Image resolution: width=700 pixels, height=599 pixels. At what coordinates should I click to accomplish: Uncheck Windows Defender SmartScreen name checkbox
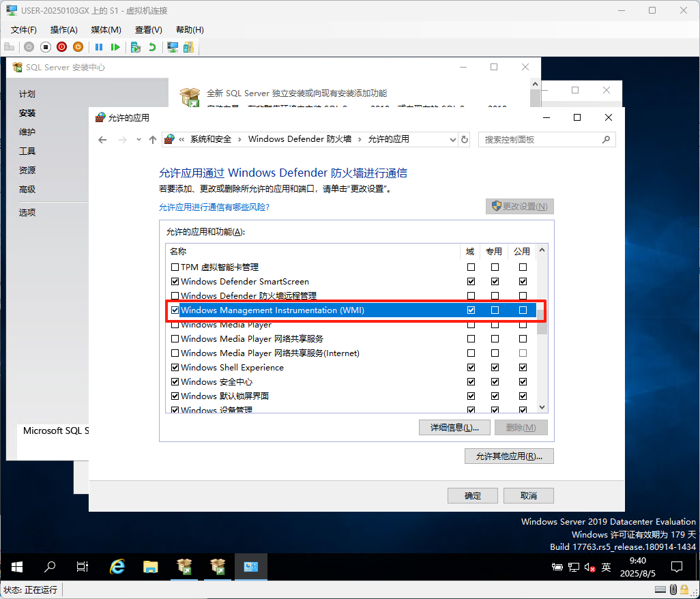[175, 282]
